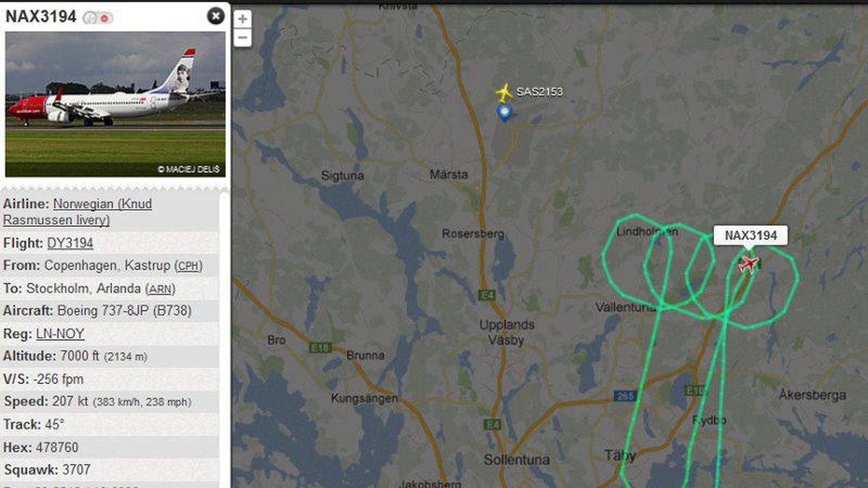Zoom out the map with minus button
The image size is (868, 488).
click(x=243, y=38)
